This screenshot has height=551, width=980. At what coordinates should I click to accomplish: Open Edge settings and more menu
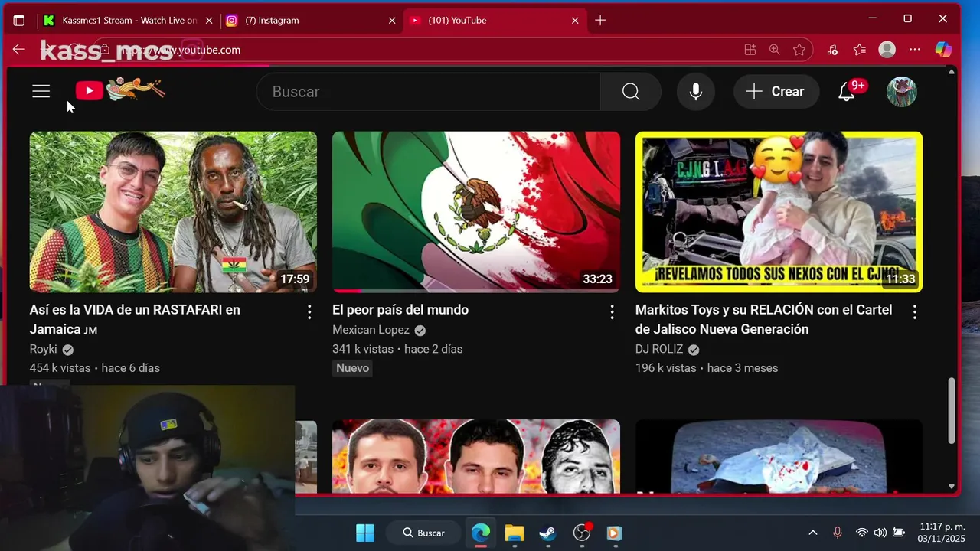pyautogui.click(x=915, y=50)
